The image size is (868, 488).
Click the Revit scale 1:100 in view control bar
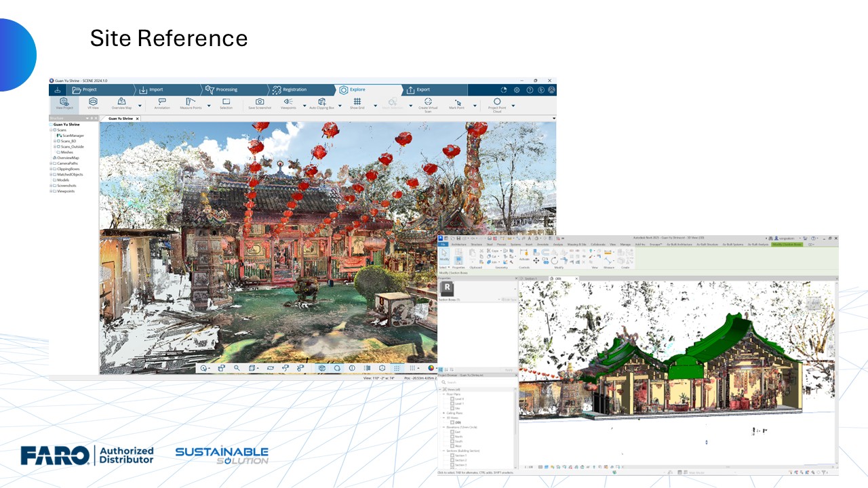tap(528, 467)
